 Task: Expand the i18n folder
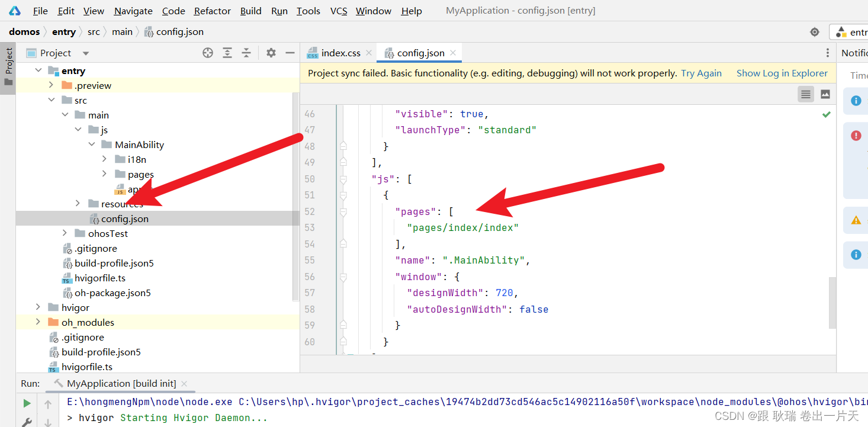104,159
